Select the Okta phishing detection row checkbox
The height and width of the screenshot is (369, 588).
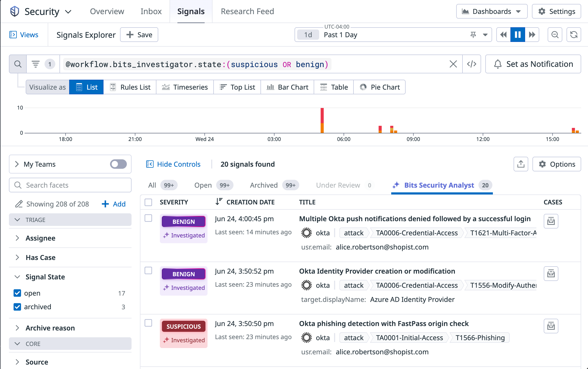point(148,323)
